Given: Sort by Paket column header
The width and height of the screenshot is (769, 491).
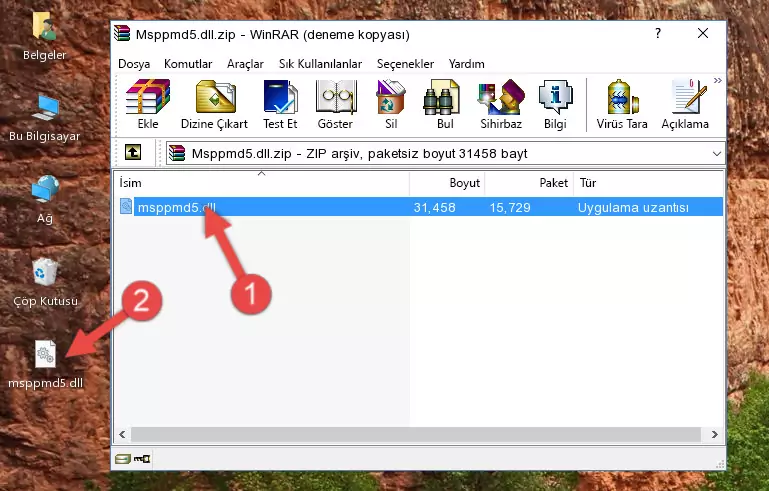Looking at the screenshot, I should (x=529, y=183).
